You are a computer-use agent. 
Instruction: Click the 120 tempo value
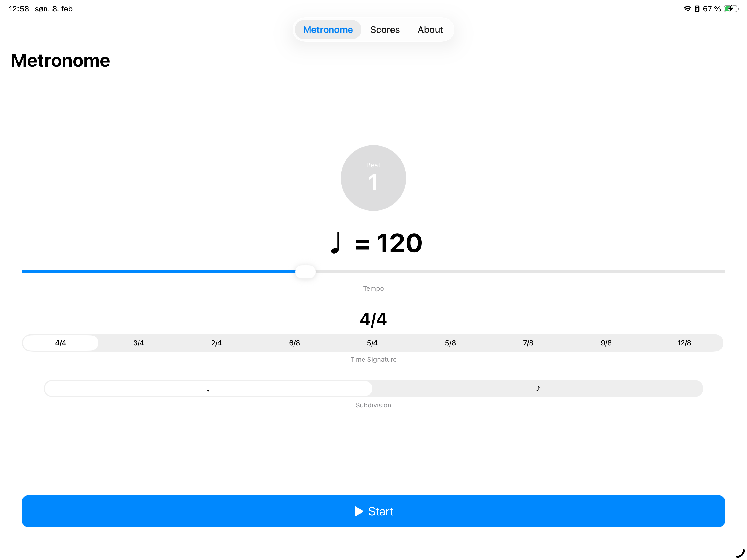399,243
